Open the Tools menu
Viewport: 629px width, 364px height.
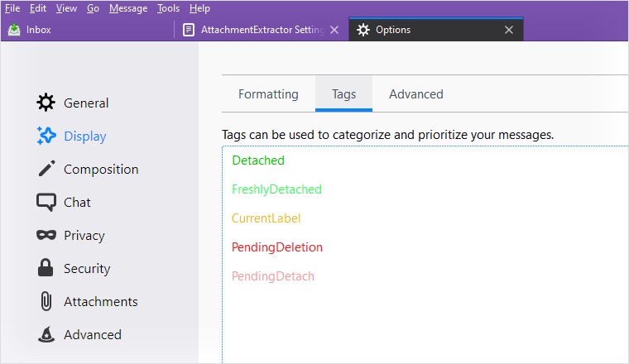(168, 8)
